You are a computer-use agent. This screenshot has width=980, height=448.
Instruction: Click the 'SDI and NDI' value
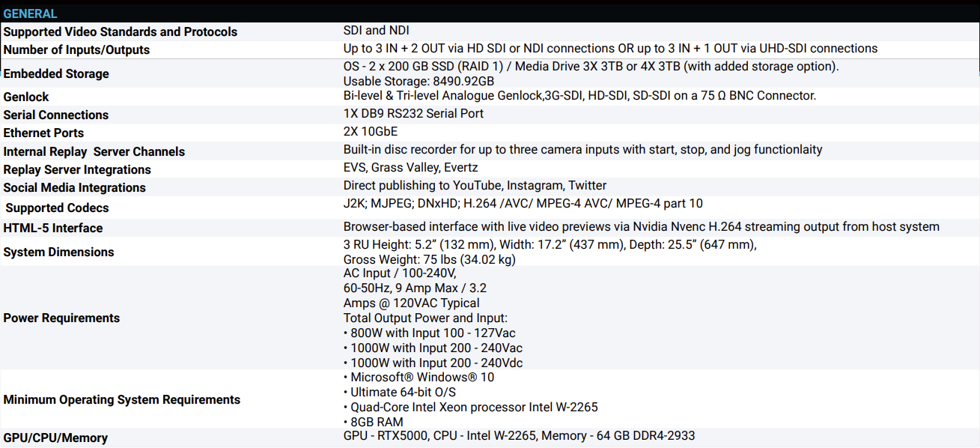(376, 31)
